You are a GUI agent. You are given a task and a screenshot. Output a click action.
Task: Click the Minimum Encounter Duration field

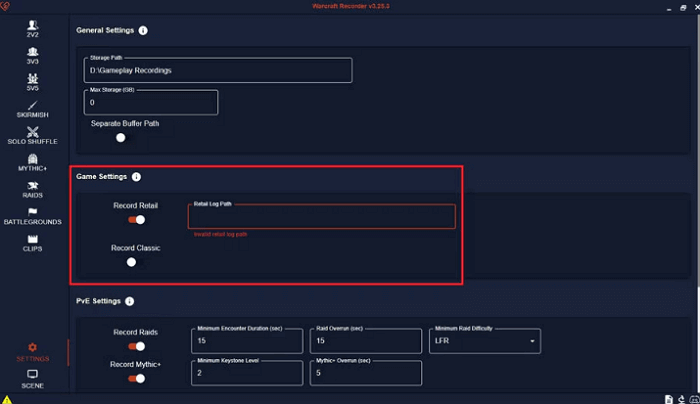(247, 341)
